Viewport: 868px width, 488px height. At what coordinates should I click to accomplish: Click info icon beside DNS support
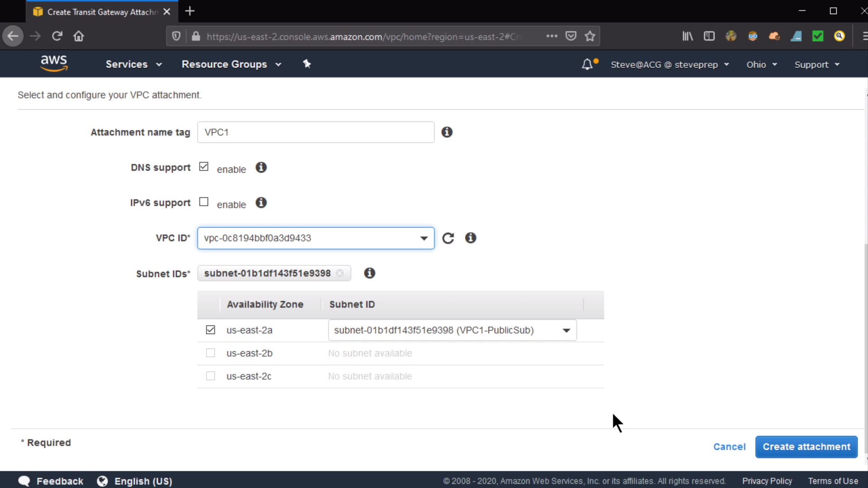(261, 168)
